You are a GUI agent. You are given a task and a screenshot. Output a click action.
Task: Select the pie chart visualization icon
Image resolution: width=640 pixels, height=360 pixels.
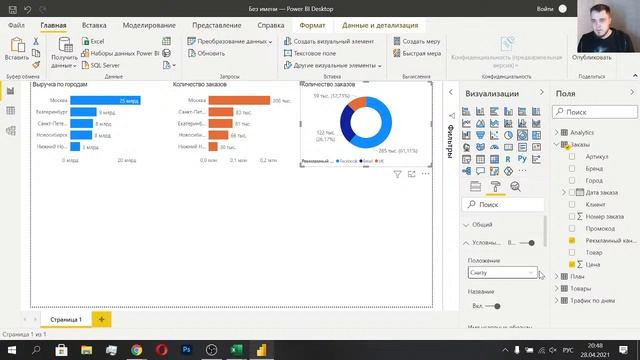coord(508,135)
